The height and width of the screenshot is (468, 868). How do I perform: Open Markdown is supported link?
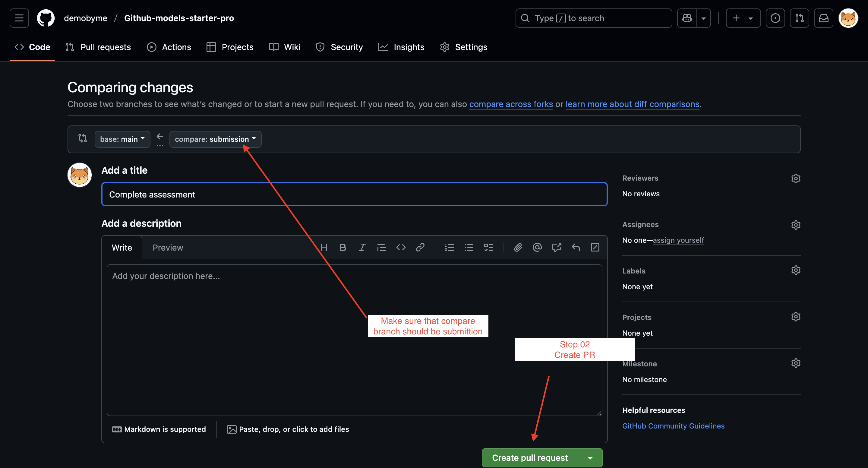click(159, 429)
